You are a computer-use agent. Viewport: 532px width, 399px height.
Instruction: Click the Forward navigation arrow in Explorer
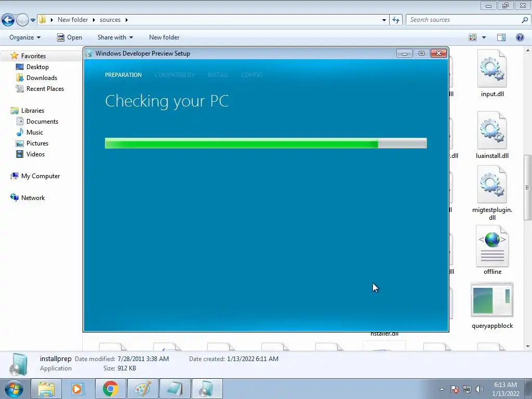22,20
